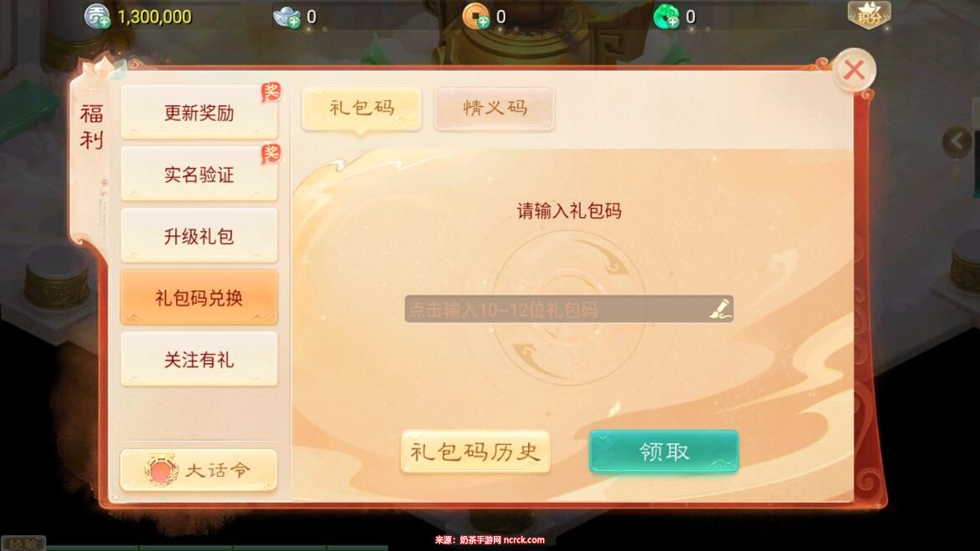
Task: Tap the brush edit icon in input
Action: tap(720, 309)
